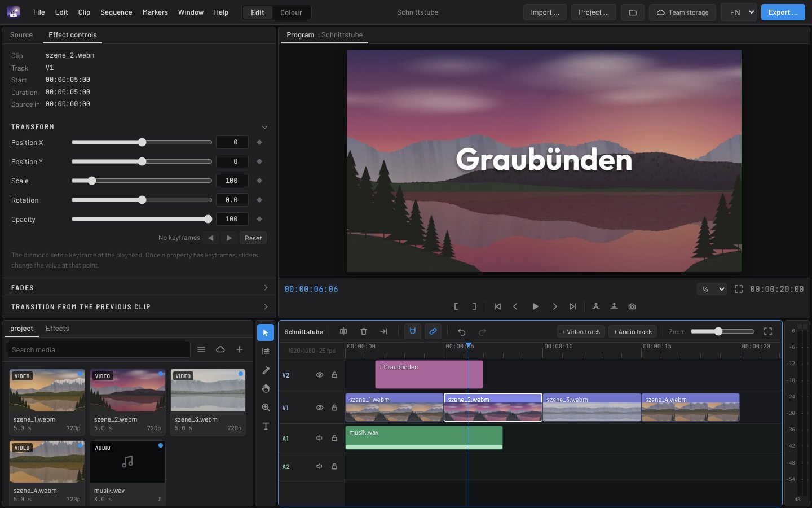Add new media with plus icon
The width and height of the screenshot is (812, 508).
240,349
